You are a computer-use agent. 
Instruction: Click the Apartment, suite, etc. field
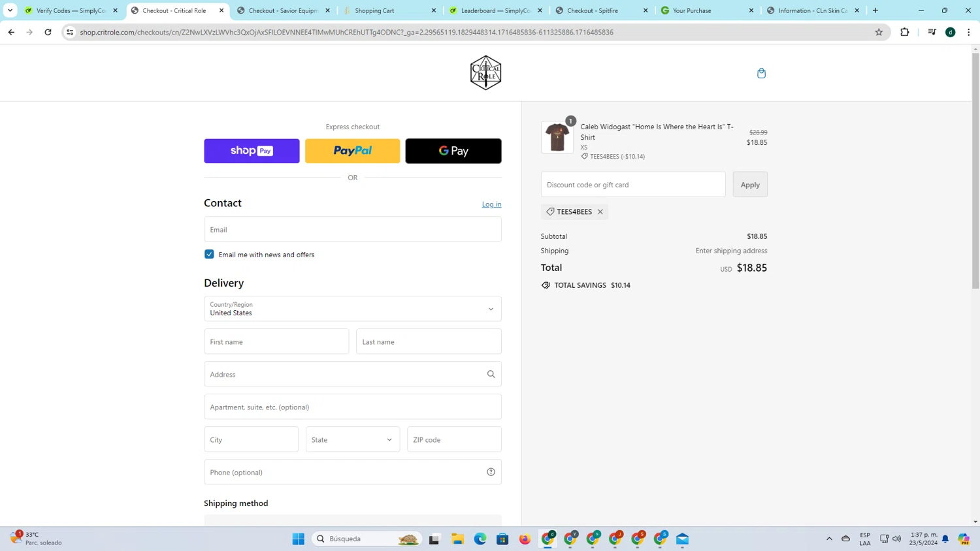tap(353, 407)
